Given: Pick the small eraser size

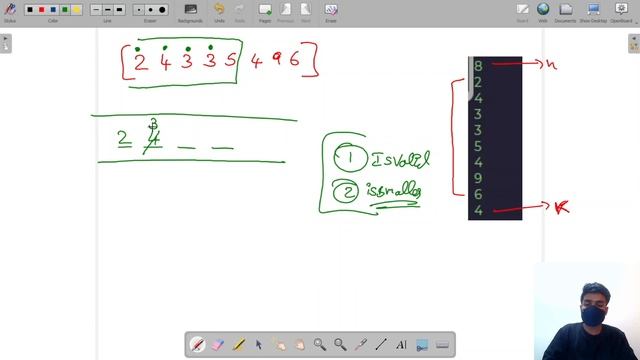Looking at the screenshot, I should coord(139,9).
